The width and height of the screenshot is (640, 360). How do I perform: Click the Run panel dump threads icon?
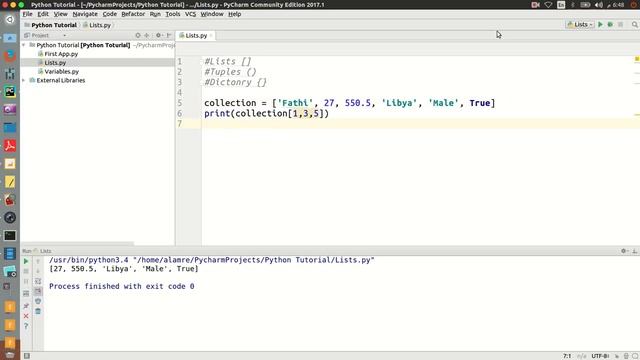point(26,293)
